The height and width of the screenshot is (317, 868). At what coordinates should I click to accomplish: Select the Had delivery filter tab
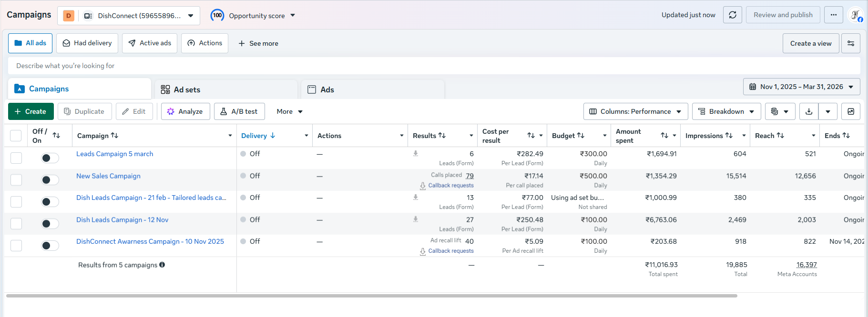tap(87, 43)
